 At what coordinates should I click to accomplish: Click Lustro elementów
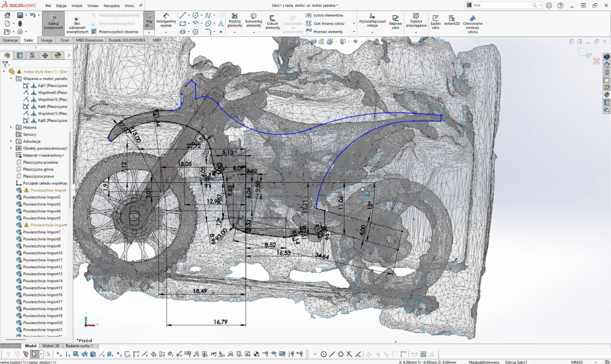coord(324,15)
